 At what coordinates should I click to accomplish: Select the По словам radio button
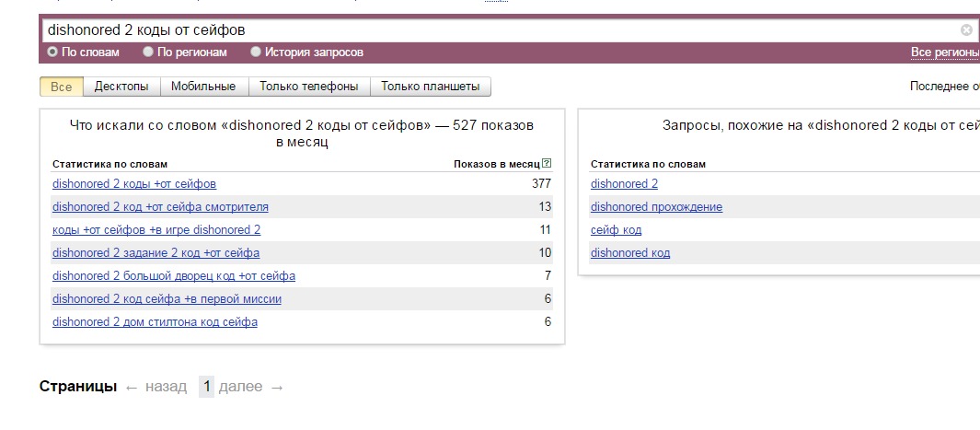coord(52,52)
